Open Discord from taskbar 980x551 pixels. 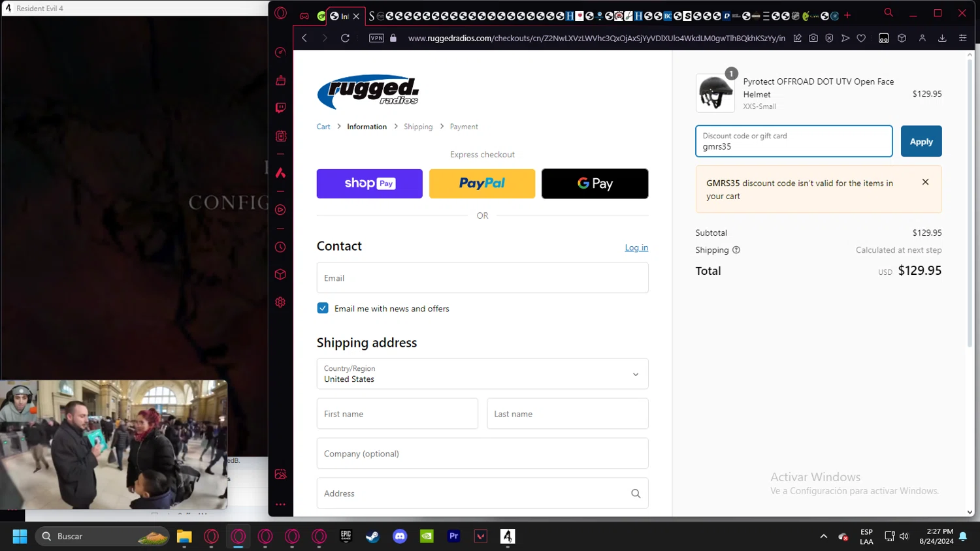pos(400,536)
